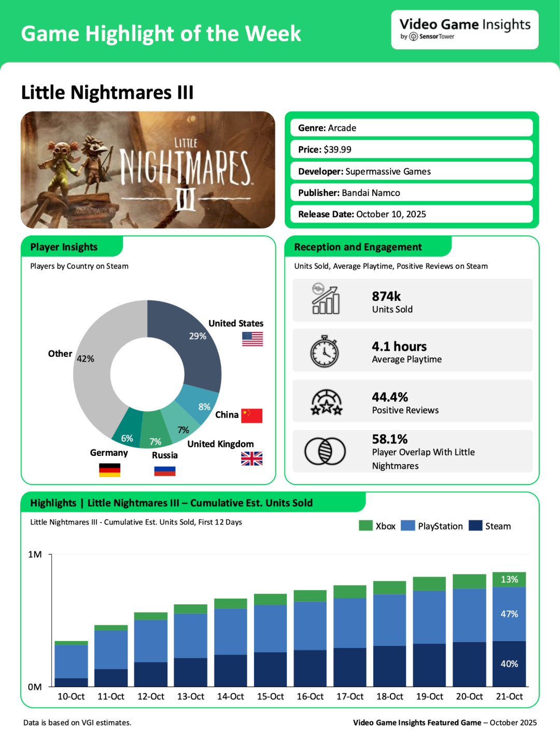
Task: Click the 10-Oct stacked bar
Action: point(71,664)
